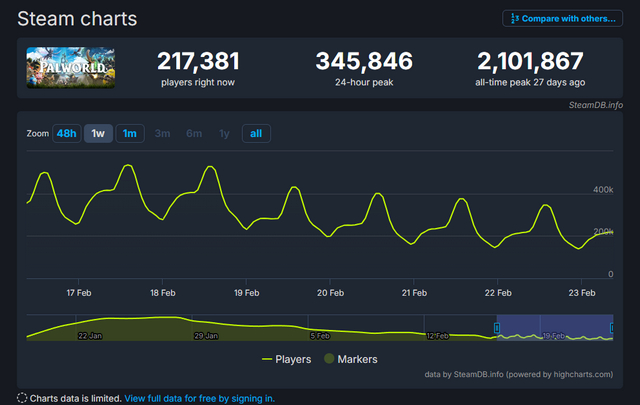
Task: Click the Zoom label
Action: 38,134
